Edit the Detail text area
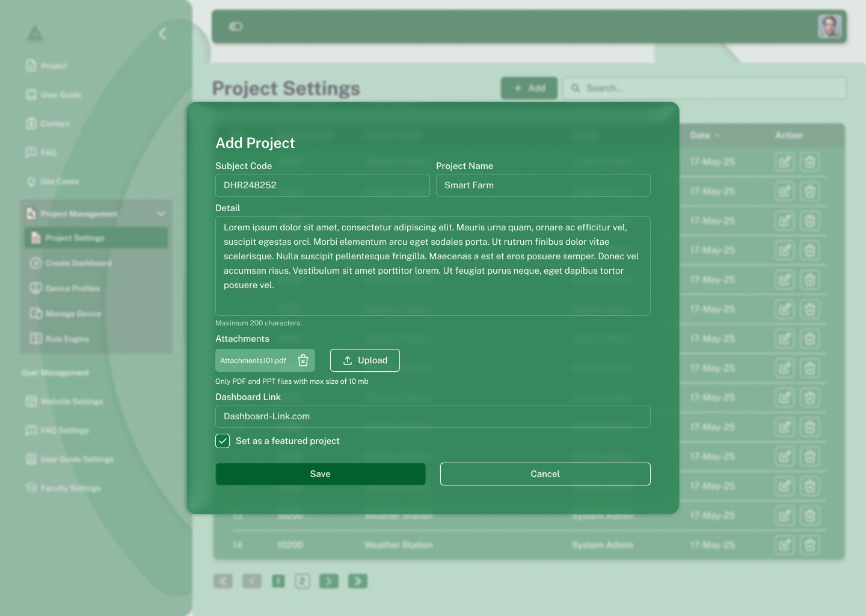Viewport: 866px width, 616px height. pos(433,266)
